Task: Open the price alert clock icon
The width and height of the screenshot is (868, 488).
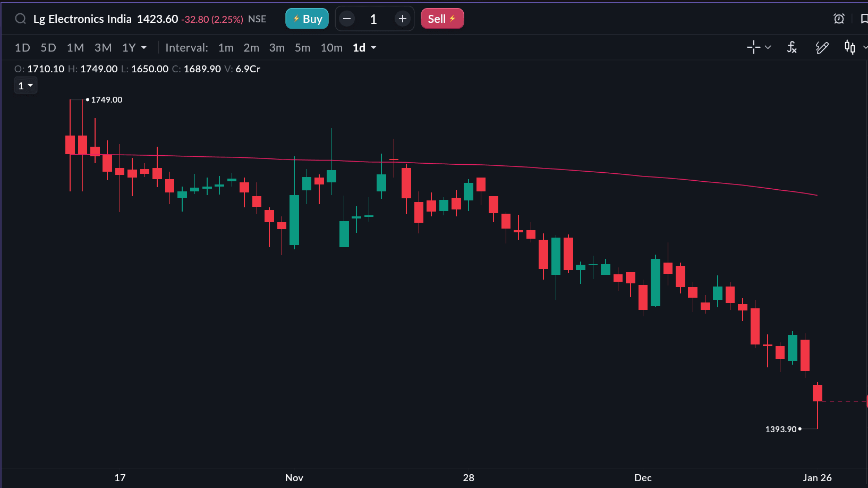Action: click(839, 19)
